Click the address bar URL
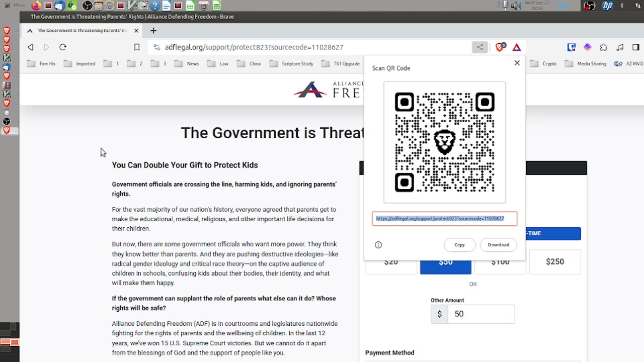Viewport: 644px width, 362px height. pyautogui.click(x=254, y=47)
